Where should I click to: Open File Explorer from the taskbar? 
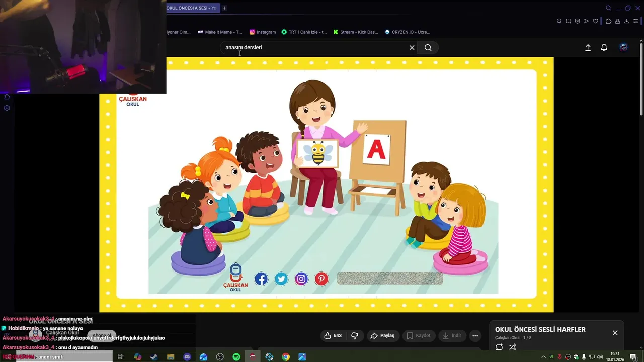click(x=170, y=357)
